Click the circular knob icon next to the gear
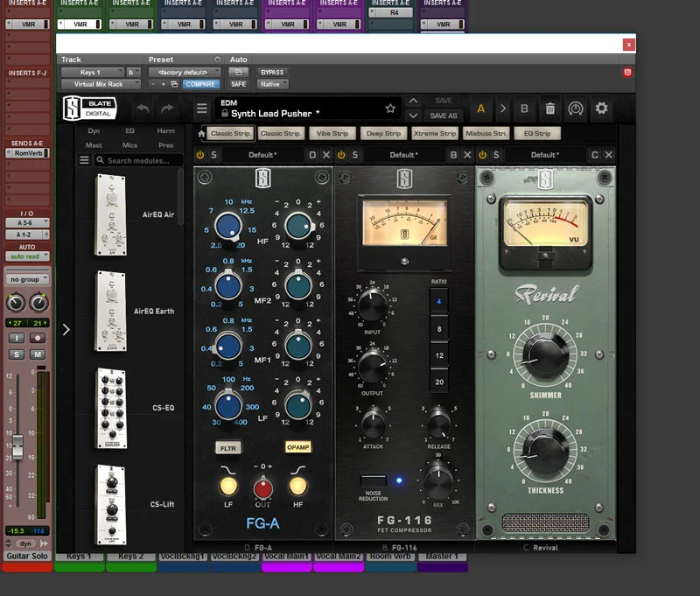700x596 pixels. [x=576, y=109]
